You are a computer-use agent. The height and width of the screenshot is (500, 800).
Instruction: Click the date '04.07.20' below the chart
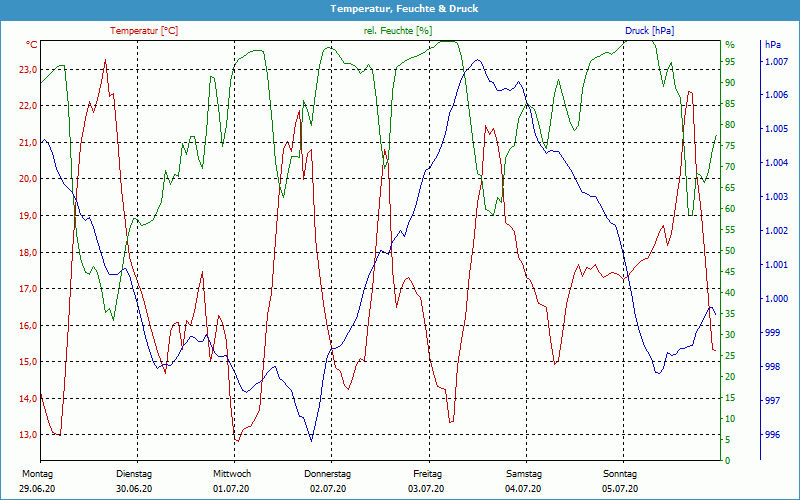point(523,489)
